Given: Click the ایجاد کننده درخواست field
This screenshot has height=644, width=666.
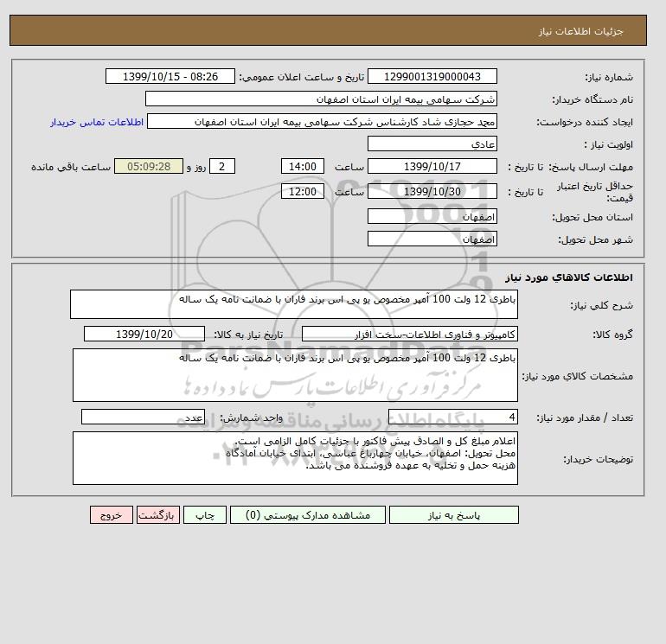Looking at the screenshot, I should (322, 121).
